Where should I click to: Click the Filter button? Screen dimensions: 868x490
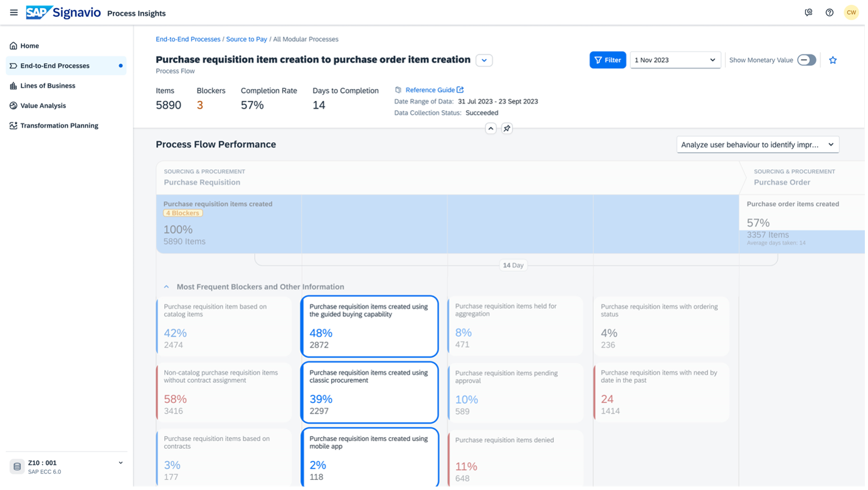[607, 60]
